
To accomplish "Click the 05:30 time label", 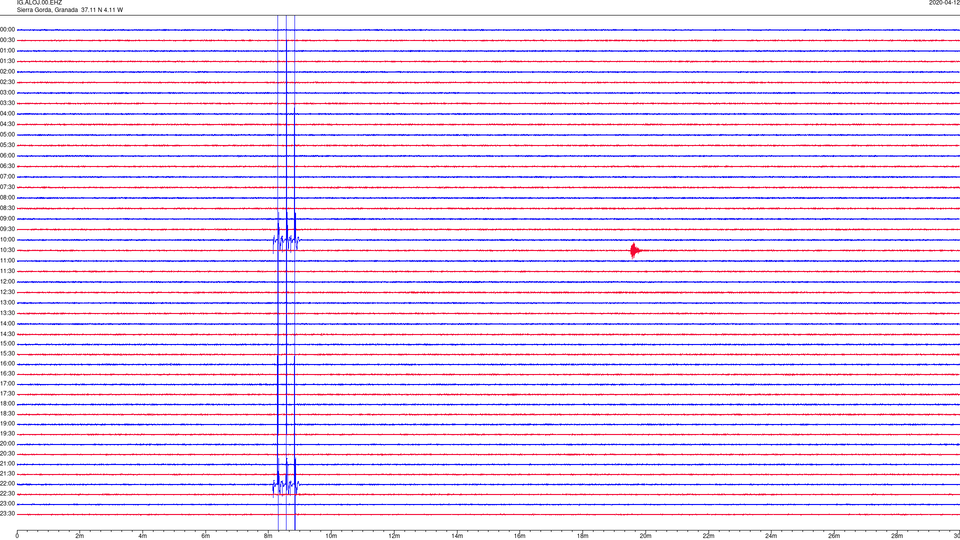I will 7,145.
